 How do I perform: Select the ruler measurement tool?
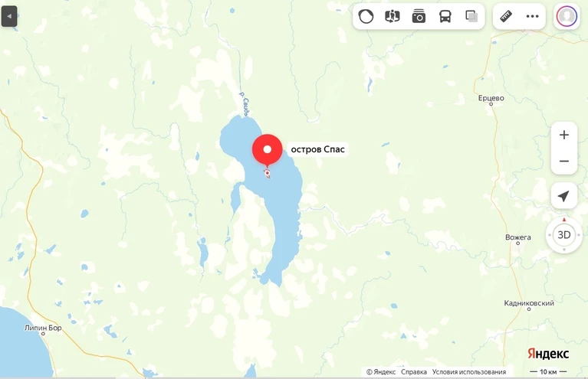[x=506, y=17]
